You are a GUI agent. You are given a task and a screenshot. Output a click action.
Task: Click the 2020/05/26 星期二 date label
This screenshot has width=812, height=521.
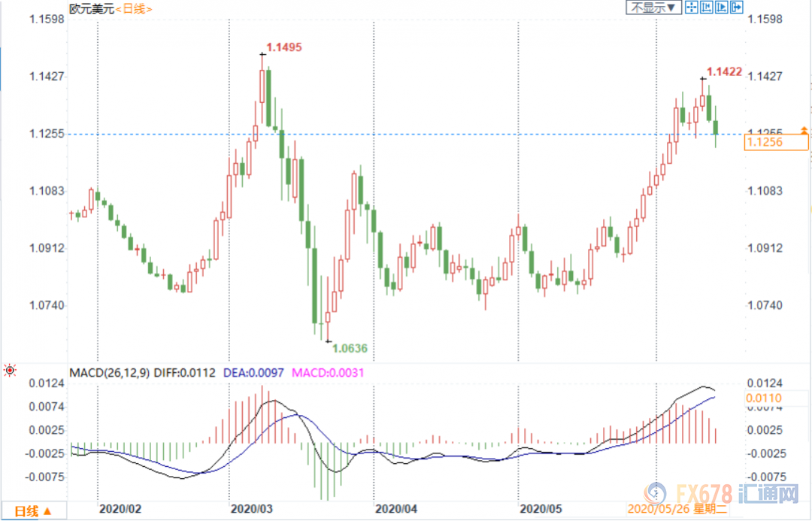point(677,509)
